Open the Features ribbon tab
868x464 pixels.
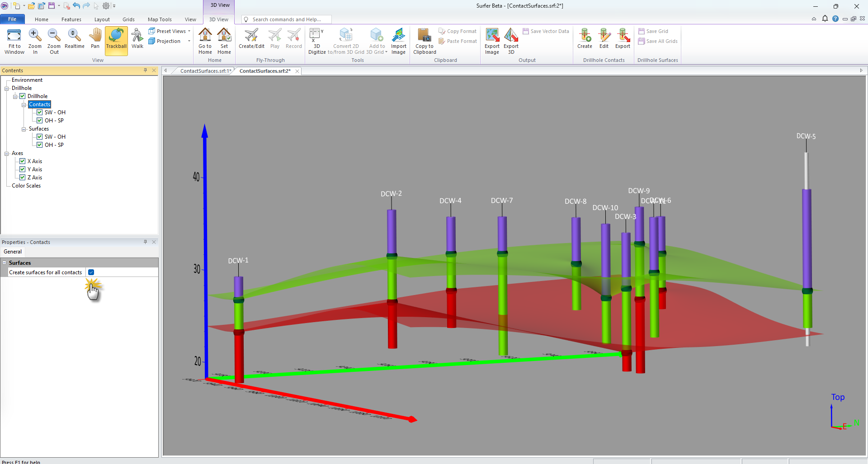(71, 19)
